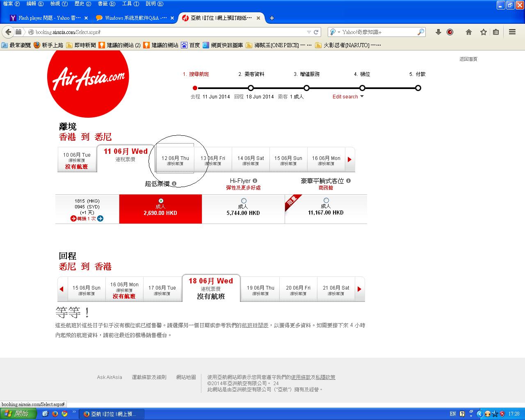Open 即時新聞 bookmark feed
This screenshot has width=525, height=420.
[81, 45]
